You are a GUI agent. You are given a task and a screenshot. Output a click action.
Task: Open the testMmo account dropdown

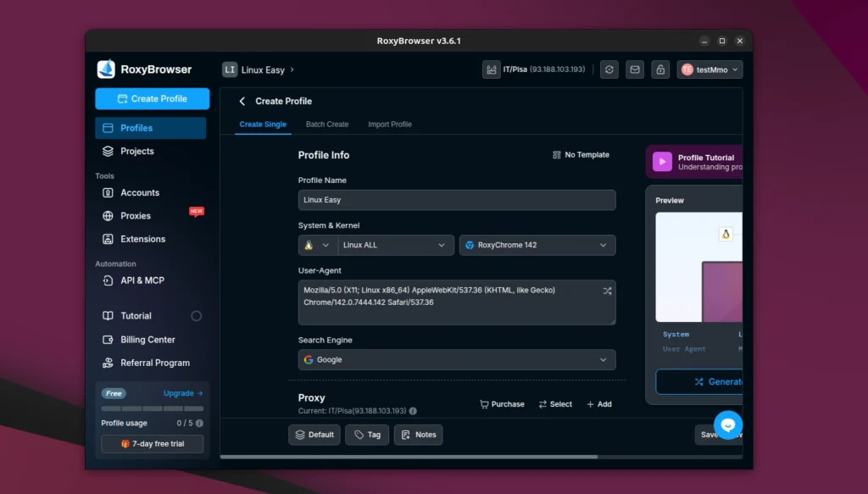click(x=709, y=69)
